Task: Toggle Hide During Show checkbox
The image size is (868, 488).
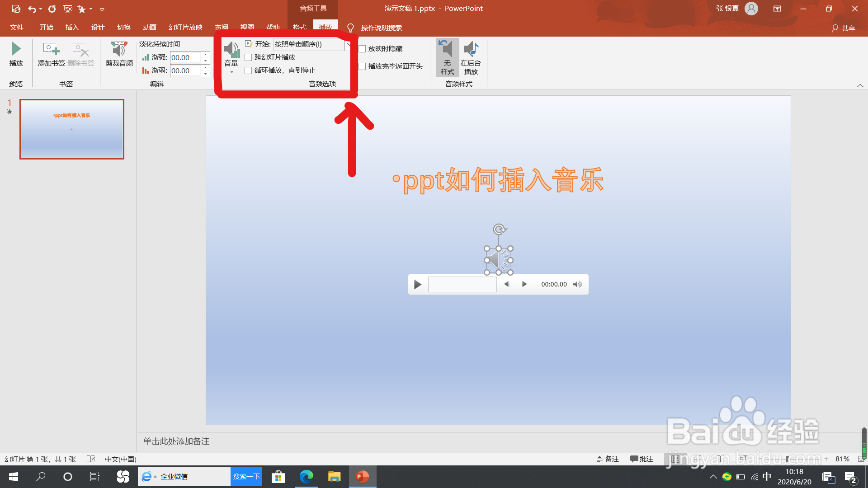Action: [x=362, y=49]
